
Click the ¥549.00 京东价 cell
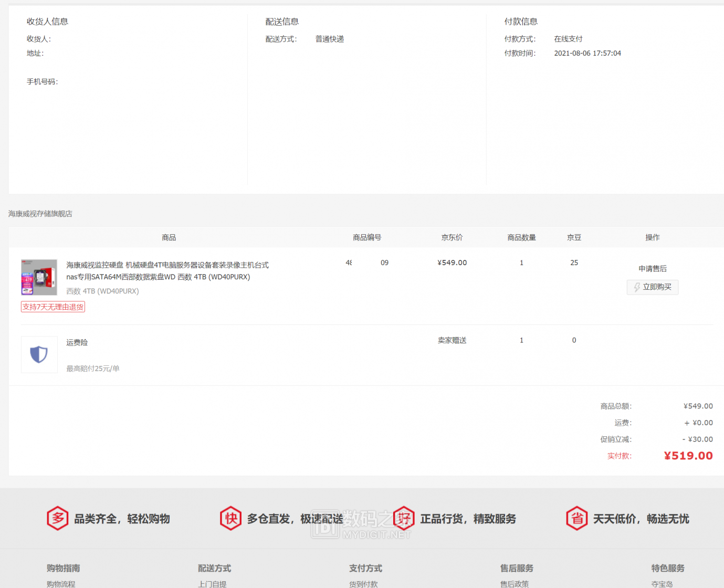452,262
